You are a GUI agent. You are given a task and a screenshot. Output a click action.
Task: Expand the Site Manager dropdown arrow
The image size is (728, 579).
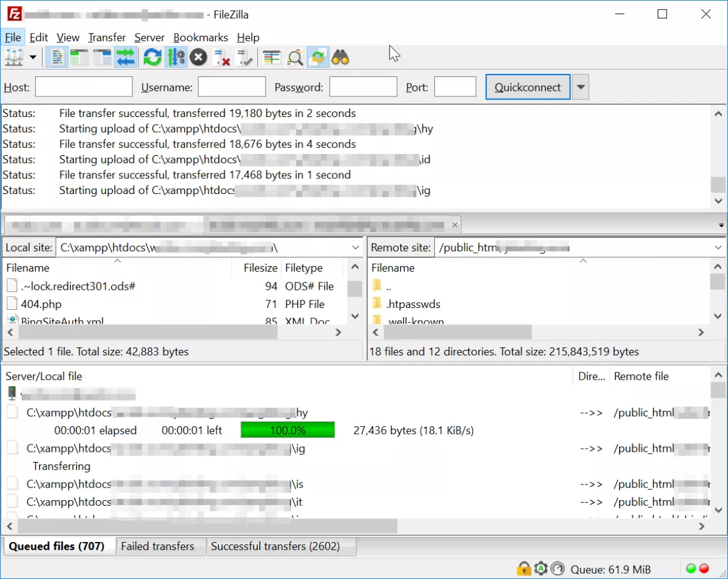coord(33,58)
